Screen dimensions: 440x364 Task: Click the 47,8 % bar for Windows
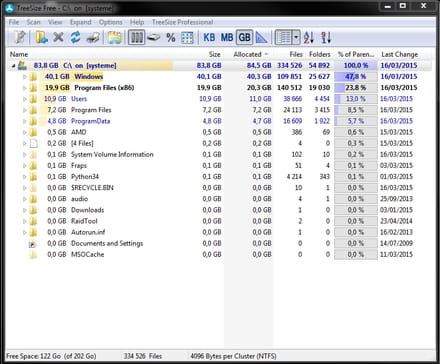(x=356, y=77)
